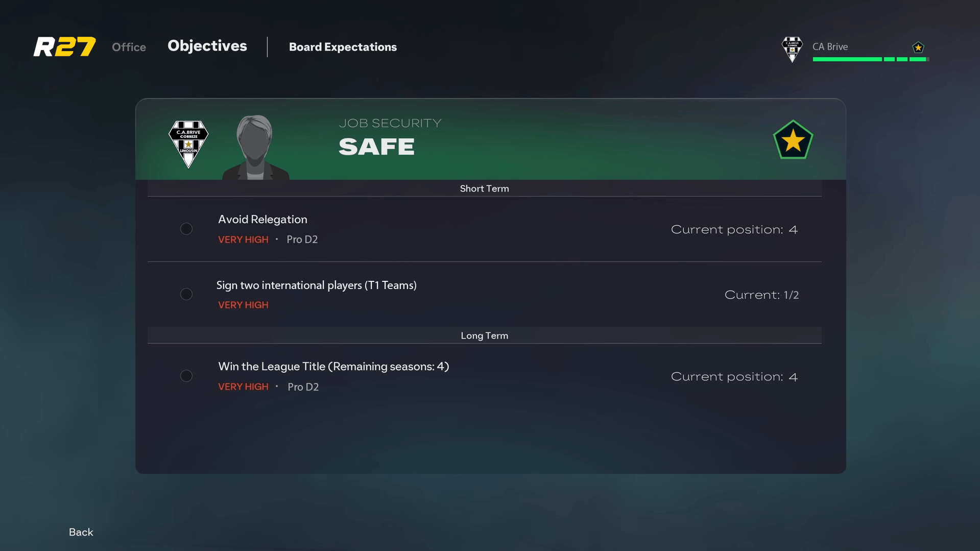The image size is (980, 551).
Task: Click the CA Brive crest in header
Action: point(792,50)
